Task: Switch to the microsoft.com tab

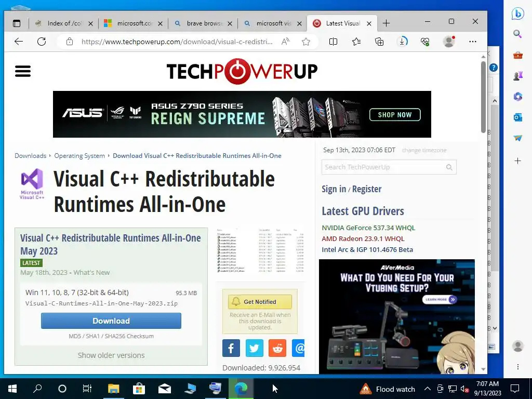Action: 134,23
